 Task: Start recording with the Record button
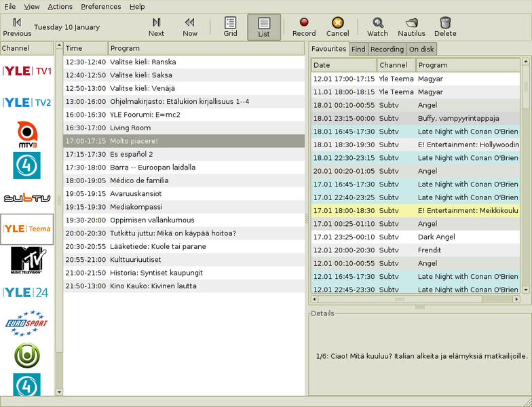point(304,27)
